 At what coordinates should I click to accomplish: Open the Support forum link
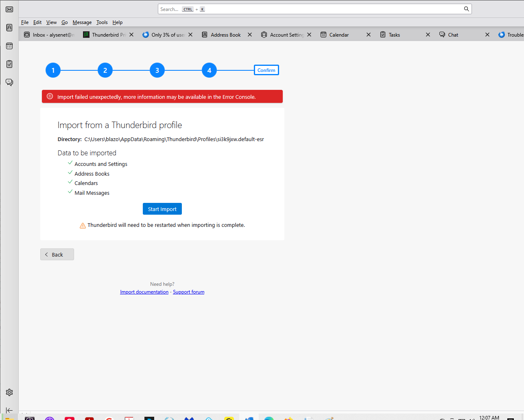[189, 292]
